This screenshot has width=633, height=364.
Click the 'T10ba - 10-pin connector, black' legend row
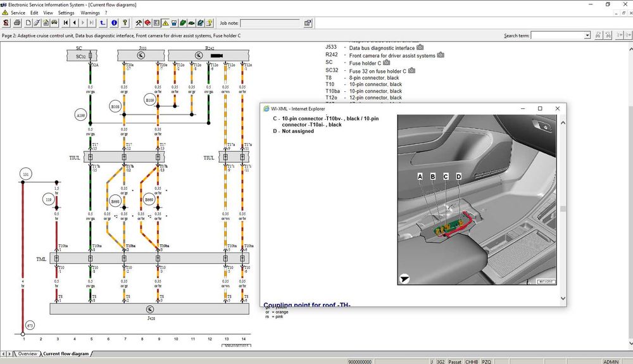click(x=364, y=91)
